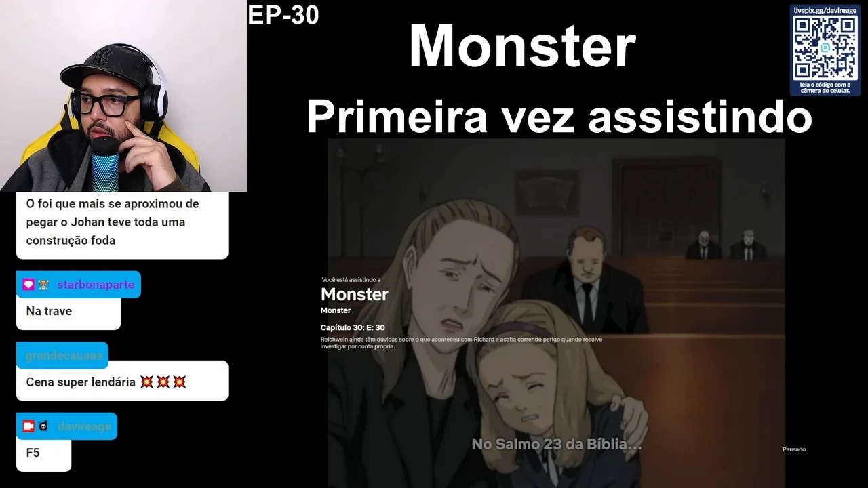
Task: Click the Pausado status label
Action: click(794, 449)
